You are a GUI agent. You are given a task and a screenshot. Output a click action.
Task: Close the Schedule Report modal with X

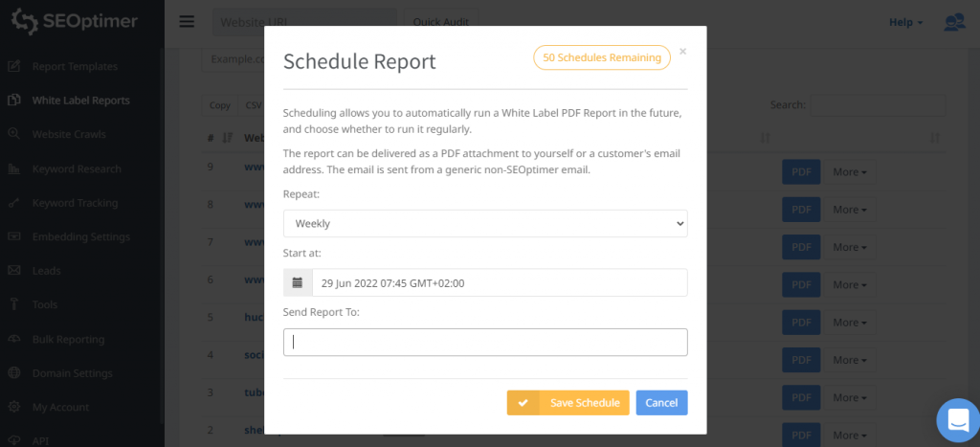tap(682, 52)
